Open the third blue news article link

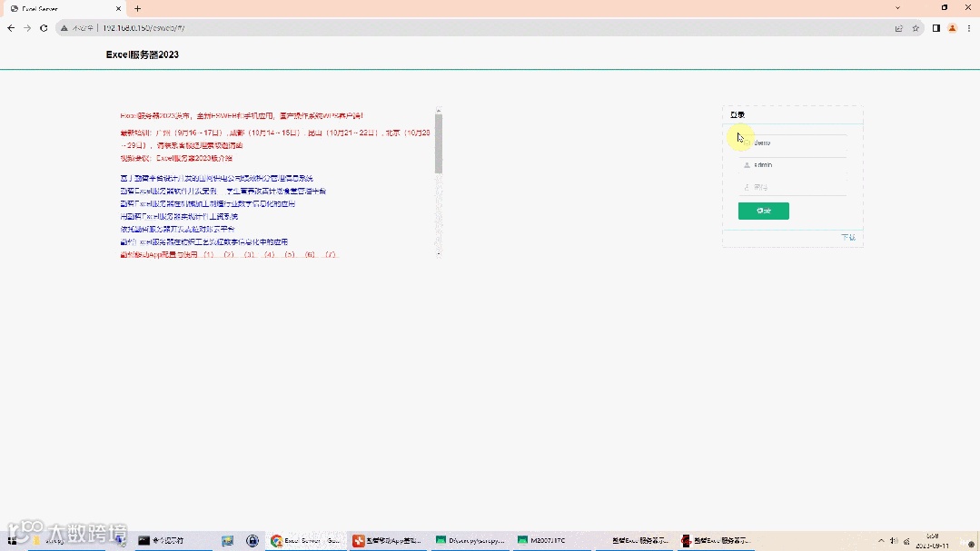[x=207, y=203]
